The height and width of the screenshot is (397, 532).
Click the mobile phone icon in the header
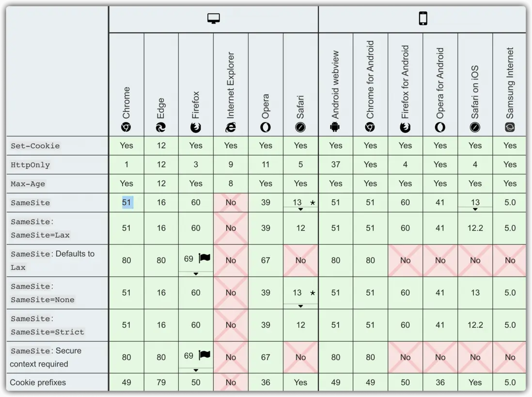pos(423,19)
